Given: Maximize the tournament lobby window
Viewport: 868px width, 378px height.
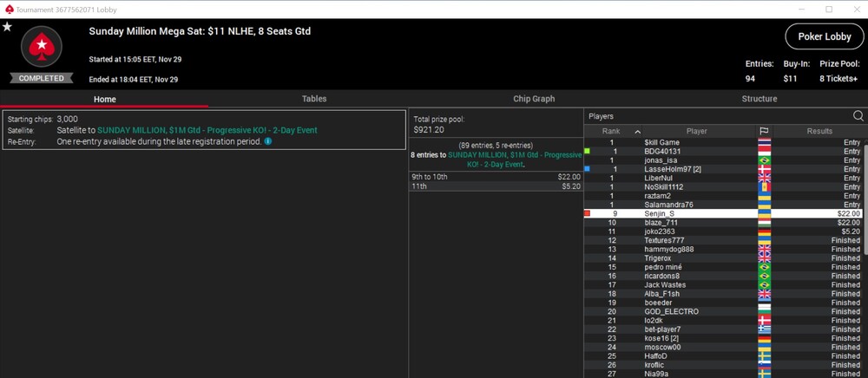Looking at the screenshot, I should (829, 10).
